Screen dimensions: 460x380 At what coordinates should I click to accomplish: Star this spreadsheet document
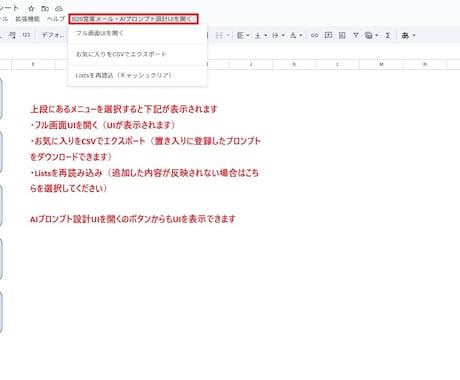point(31,9)
